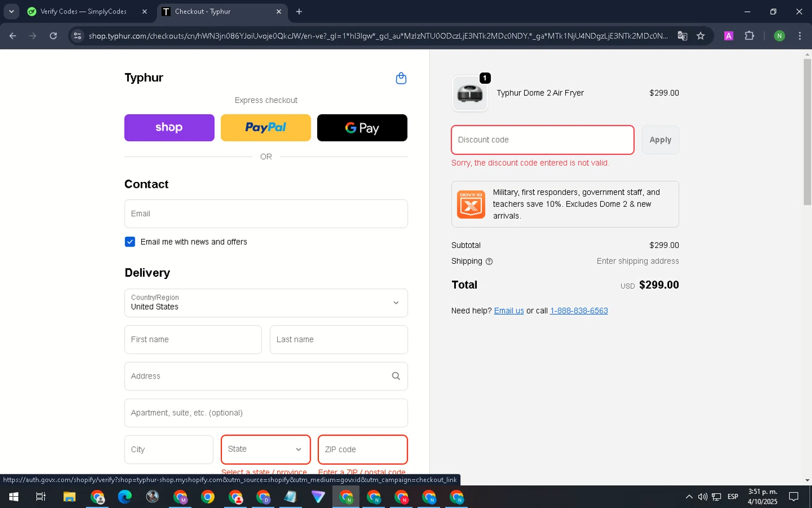Image resolution: width=812 pixels, height=508 pixels.
Task: Select the Checkout - Typhur tab
Action: [222, 11]
